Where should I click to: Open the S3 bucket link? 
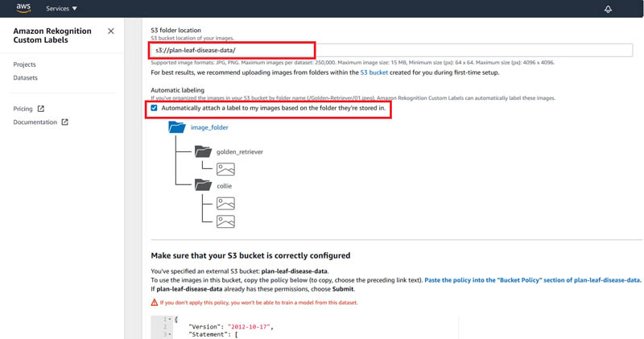point(374,72)
